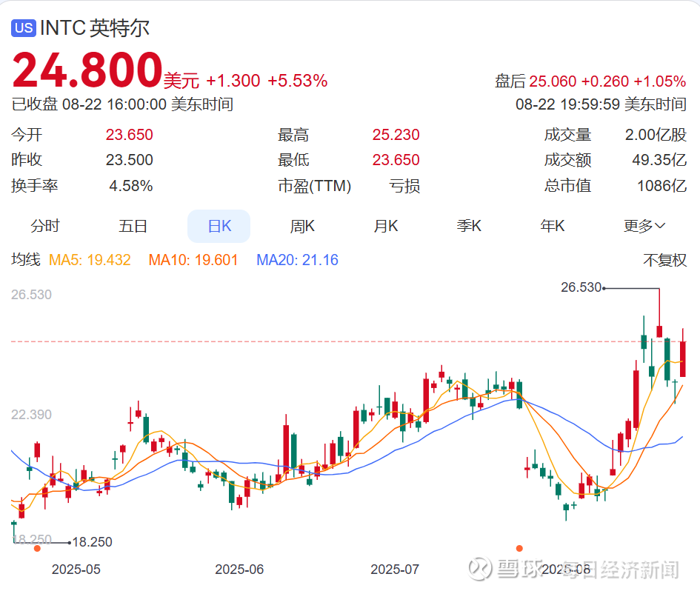The height and width of the screenshot is (591, 700).
Task: Select the 月K monthly tab
Action: point(386,226)
